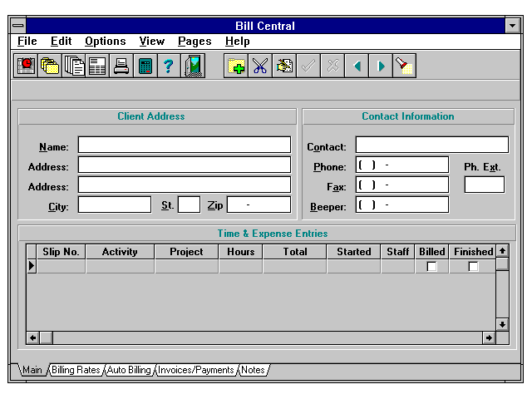The image size is (532, 399).
Task: Open the Pages menu
Action: 195,41
